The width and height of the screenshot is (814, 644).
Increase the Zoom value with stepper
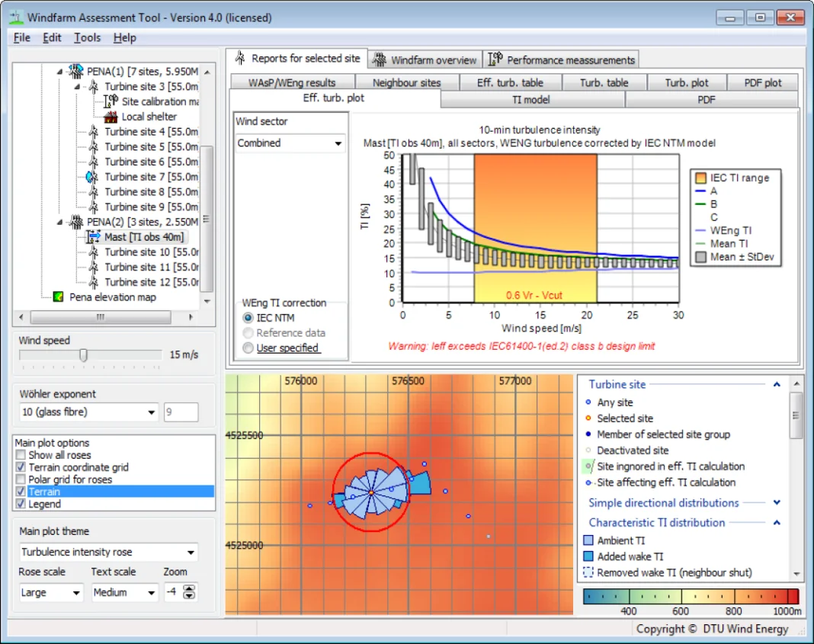click(190, 588)
